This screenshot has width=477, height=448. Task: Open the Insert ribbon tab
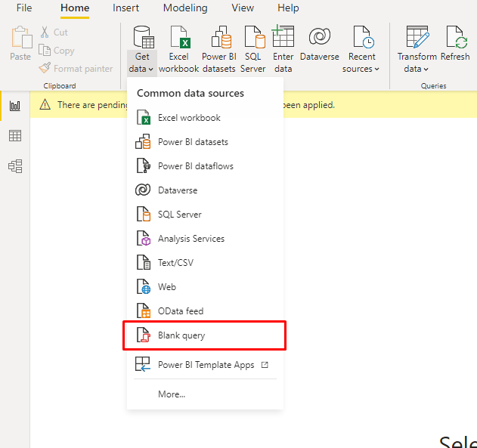pos(125,8)
